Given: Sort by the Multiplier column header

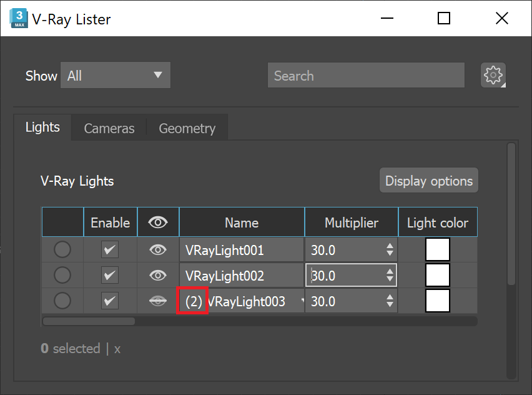Looking at the screenshot, I should tap(352, 222).
